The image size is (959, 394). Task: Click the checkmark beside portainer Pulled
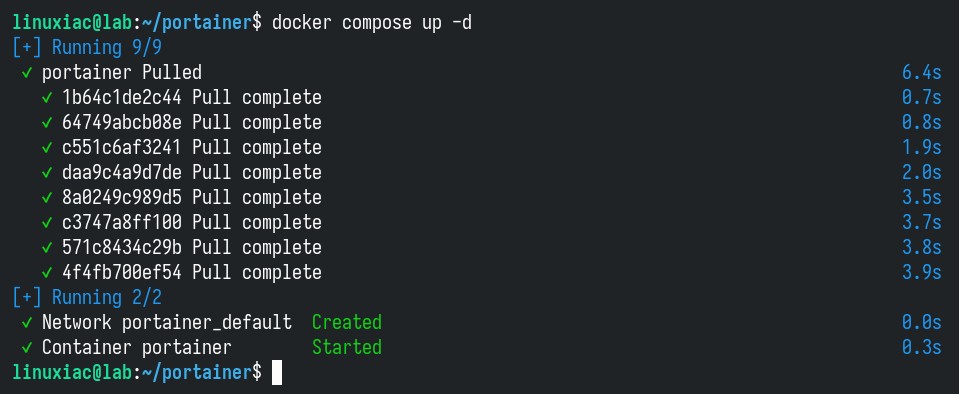(27, 73)
